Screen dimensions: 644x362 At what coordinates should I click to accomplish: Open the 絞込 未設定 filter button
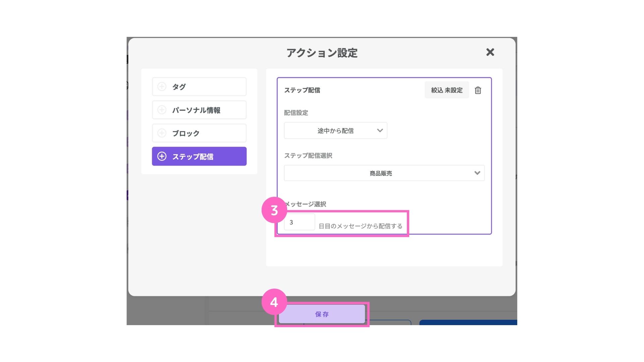pos(447,90)
